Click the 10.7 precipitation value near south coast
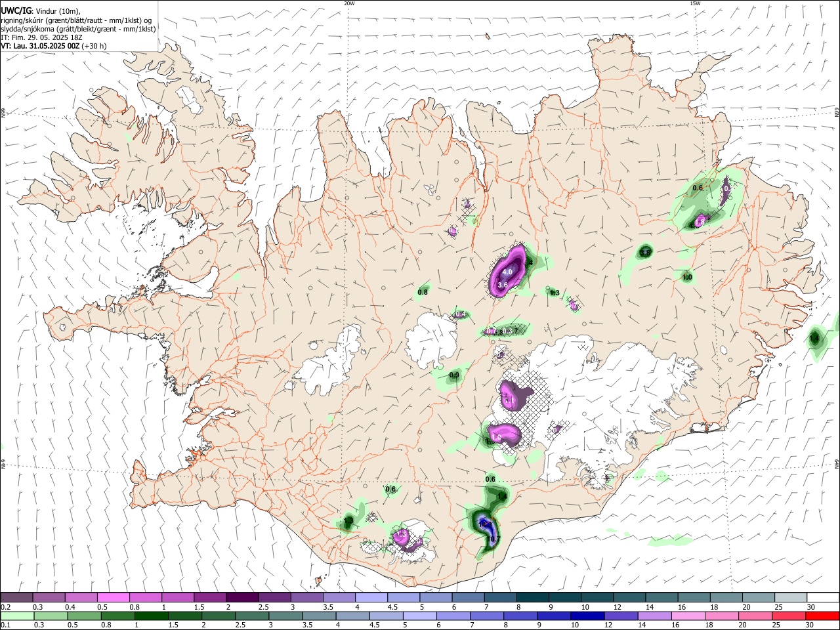Viewport: 840px width, 630px height. 493,539
